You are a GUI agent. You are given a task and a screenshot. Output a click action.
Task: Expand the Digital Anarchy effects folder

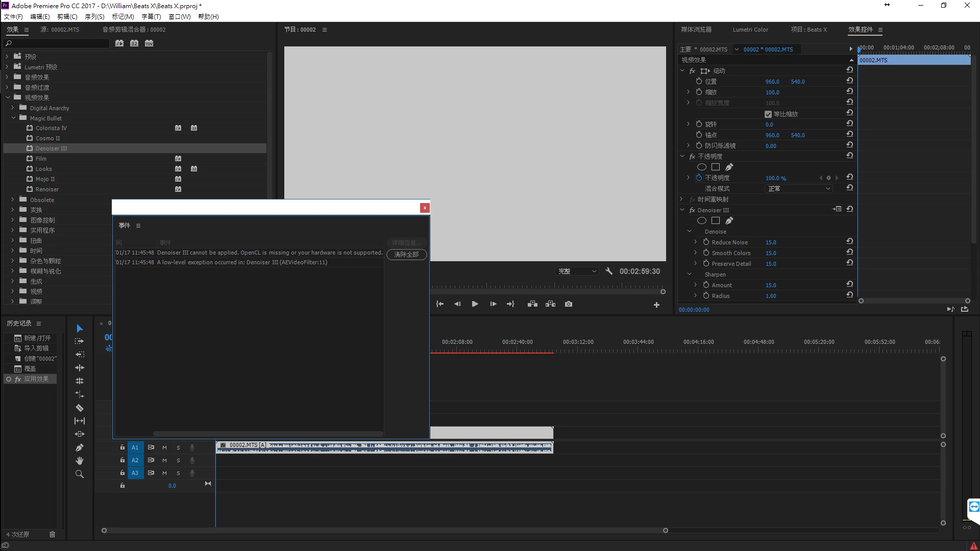(x=13, y=108)
